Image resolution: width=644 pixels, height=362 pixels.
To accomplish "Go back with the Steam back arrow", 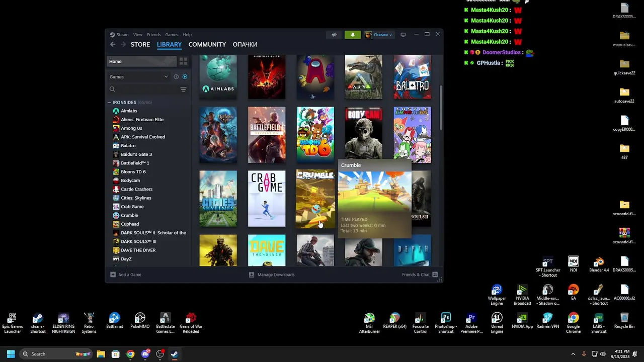I will pos(113,45).
